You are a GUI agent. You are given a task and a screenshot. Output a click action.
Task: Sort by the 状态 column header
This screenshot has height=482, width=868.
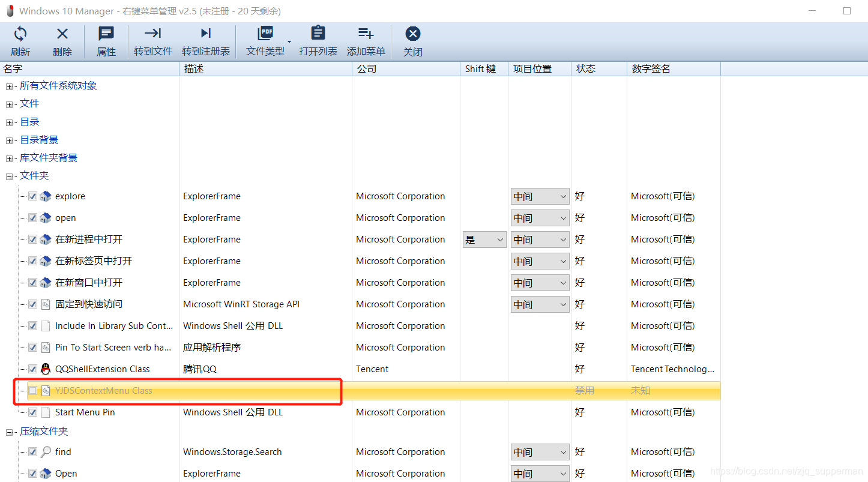coord(599,69)
